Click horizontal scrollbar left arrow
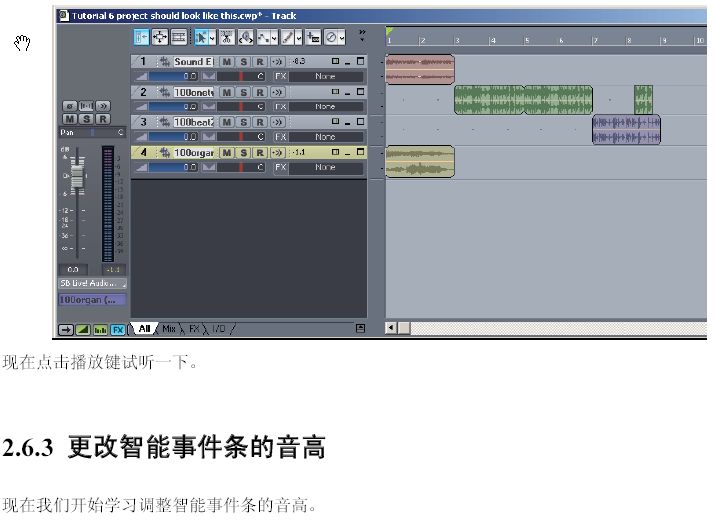The height and width of the screenshot is (521, 714). click(x=391, y=328)
